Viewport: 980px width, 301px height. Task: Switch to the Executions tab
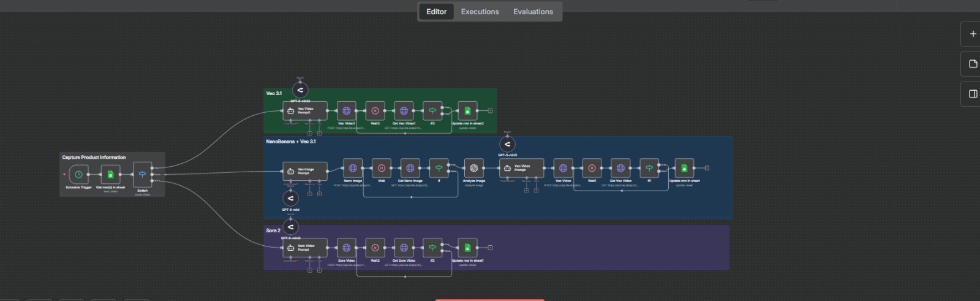point(480,12)
